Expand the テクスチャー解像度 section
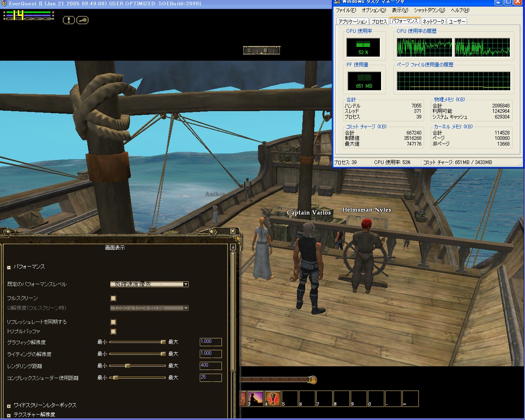 [x=9, y=415]
